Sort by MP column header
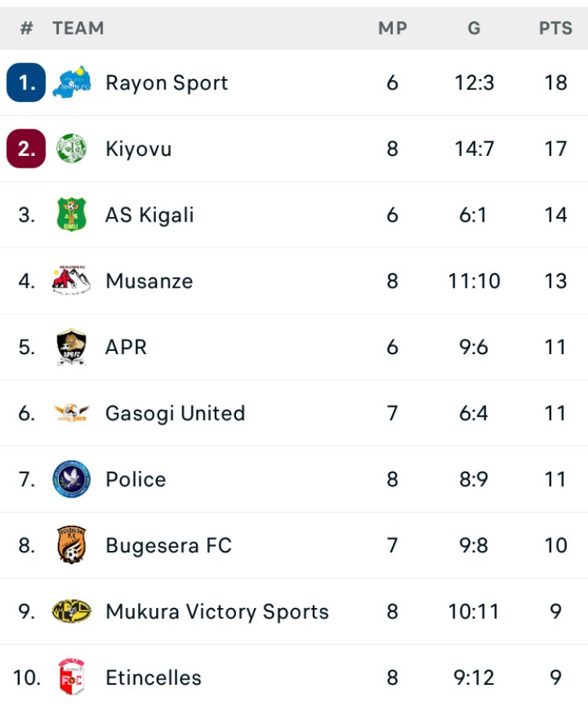The height and width of the screenshot is (706, 588). pyautogui.click(x=393, y=28)
